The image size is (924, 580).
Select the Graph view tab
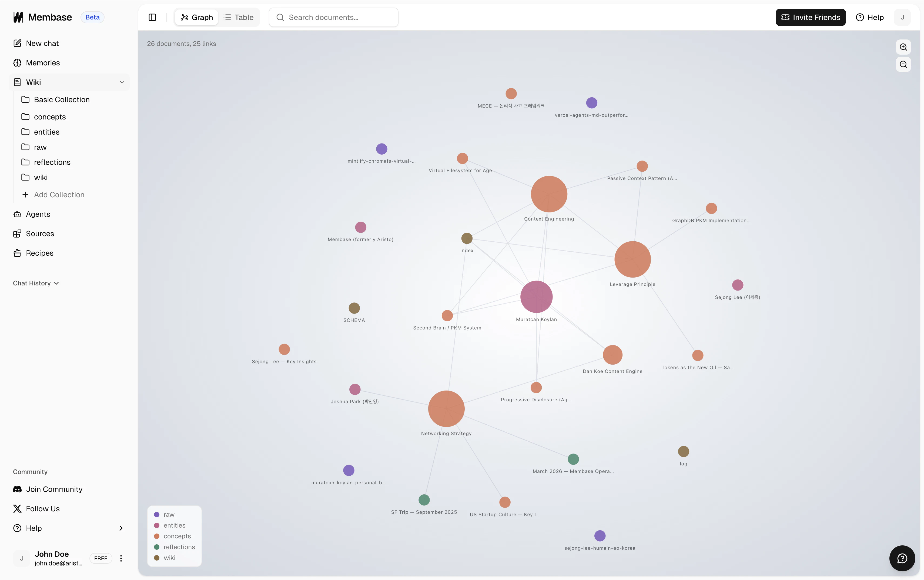pos(197,17)
